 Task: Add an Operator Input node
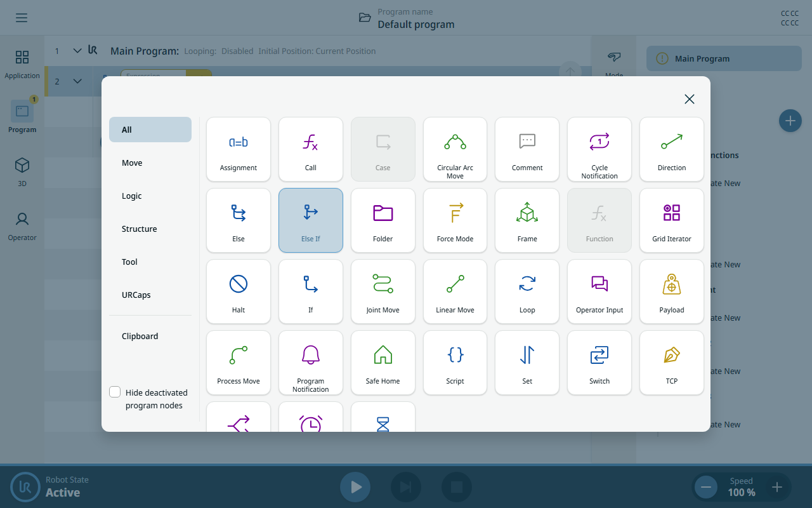pyautogui.click(x=599, y=291)
